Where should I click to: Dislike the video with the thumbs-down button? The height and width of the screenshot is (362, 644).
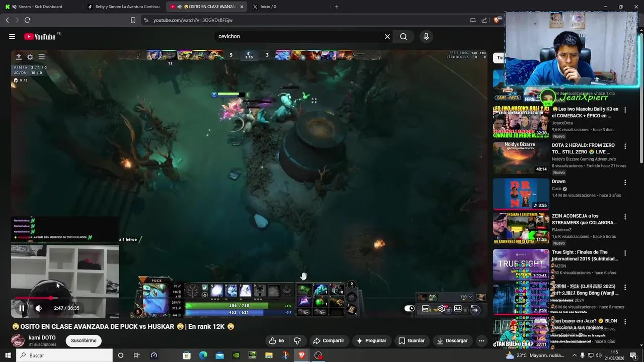point(297,340)
